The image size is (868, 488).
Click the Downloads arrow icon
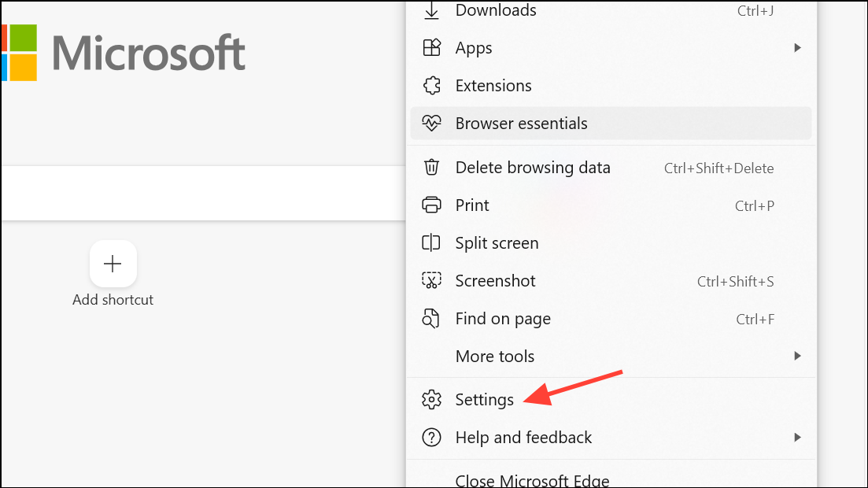(431, 11)
